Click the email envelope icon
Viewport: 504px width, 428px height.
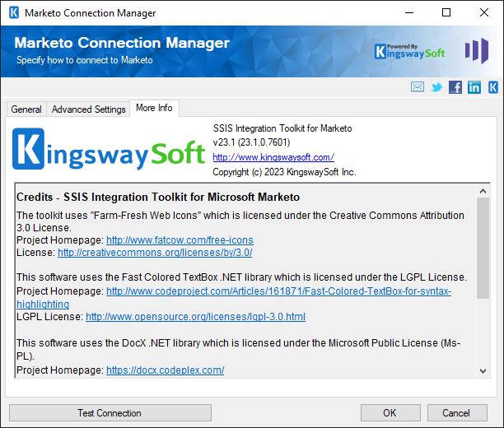(418, 86)
